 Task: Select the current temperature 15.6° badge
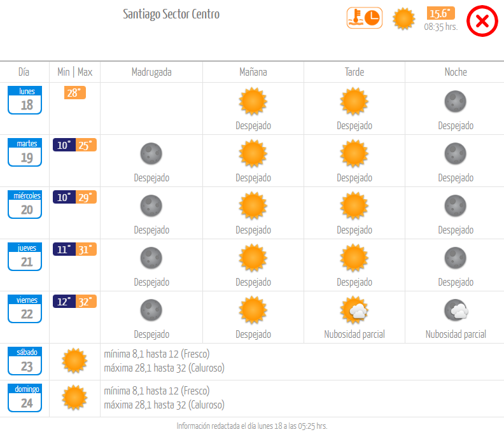(440, 13)
